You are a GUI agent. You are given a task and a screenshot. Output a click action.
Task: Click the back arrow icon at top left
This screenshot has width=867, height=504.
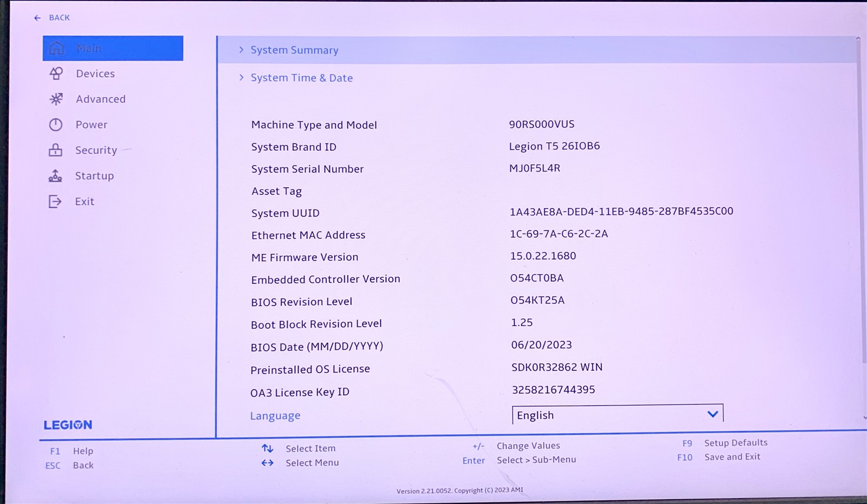[x=37, y=17]
